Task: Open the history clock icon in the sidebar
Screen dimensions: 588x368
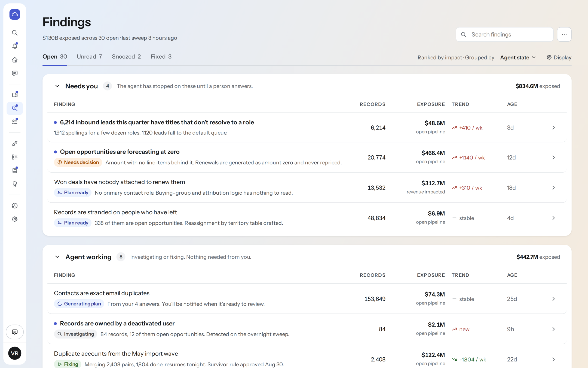Action: coord(15,206)
